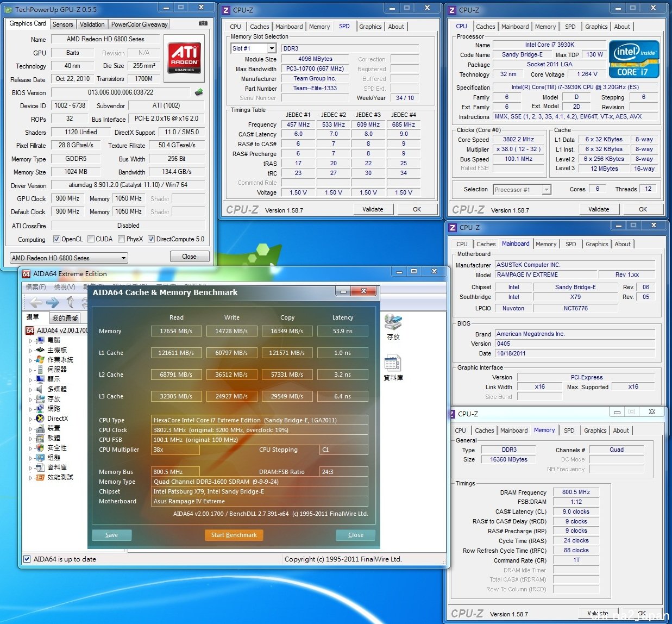Screen dimensions: 672x624
Task: Click the 效能測試 benchmark icon in AIDA64 tree
Action: pyautogui.click(x=40, y=477)
